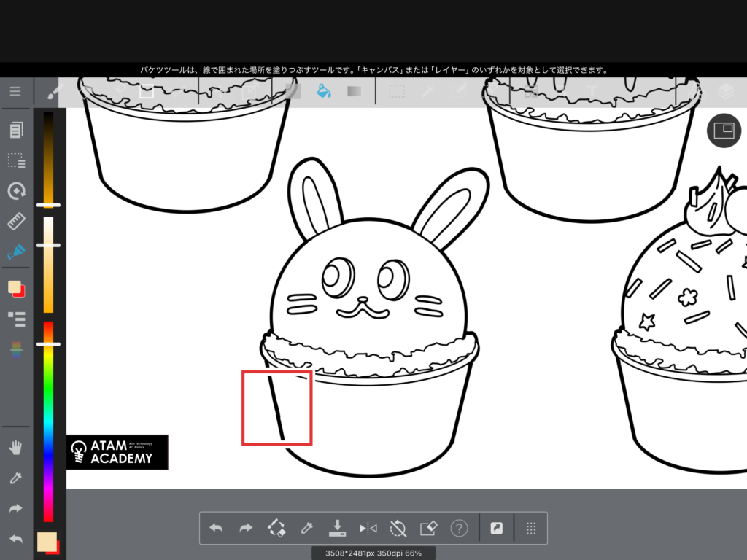Toggle the navigator preview window button
This screenshot has width=747, height=560.
pos(724,131)
